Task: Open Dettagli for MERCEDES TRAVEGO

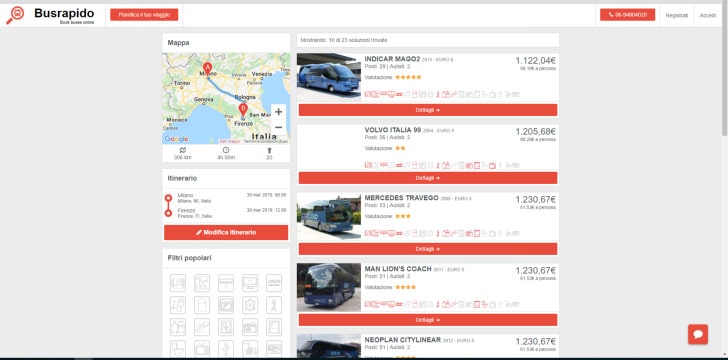Action: (x=428, y=249)
